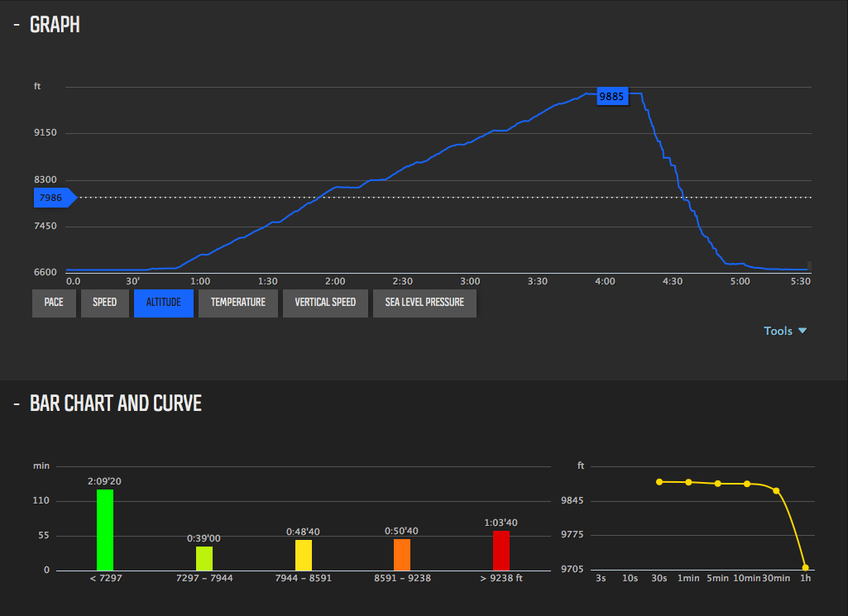Collapse the GRAPH section
Screen dimensions: 848x616
coord(17,25)
